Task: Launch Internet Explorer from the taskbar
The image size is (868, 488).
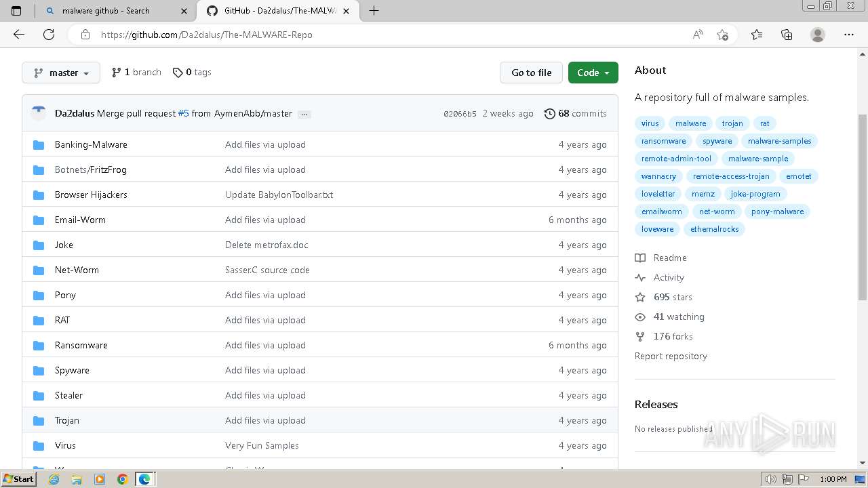Action: click(54, 479)
